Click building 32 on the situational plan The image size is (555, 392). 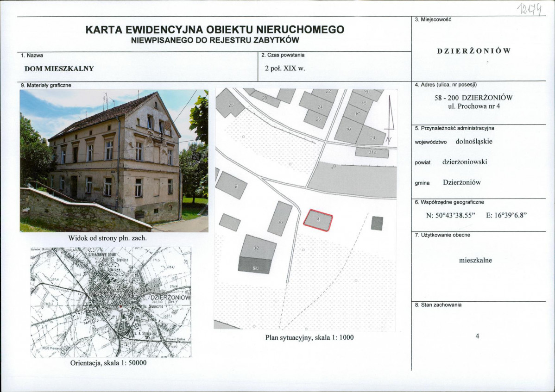256,248
